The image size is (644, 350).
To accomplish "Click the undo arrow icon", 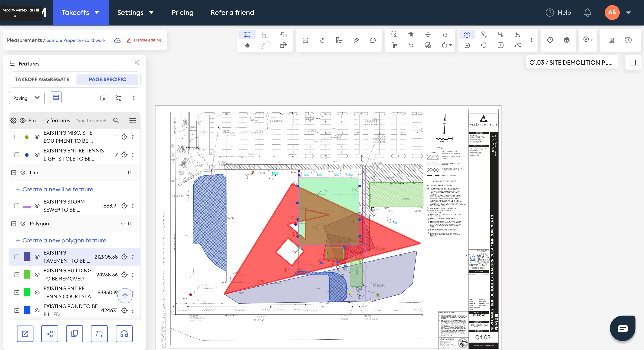I will click(x=411, y=45).
